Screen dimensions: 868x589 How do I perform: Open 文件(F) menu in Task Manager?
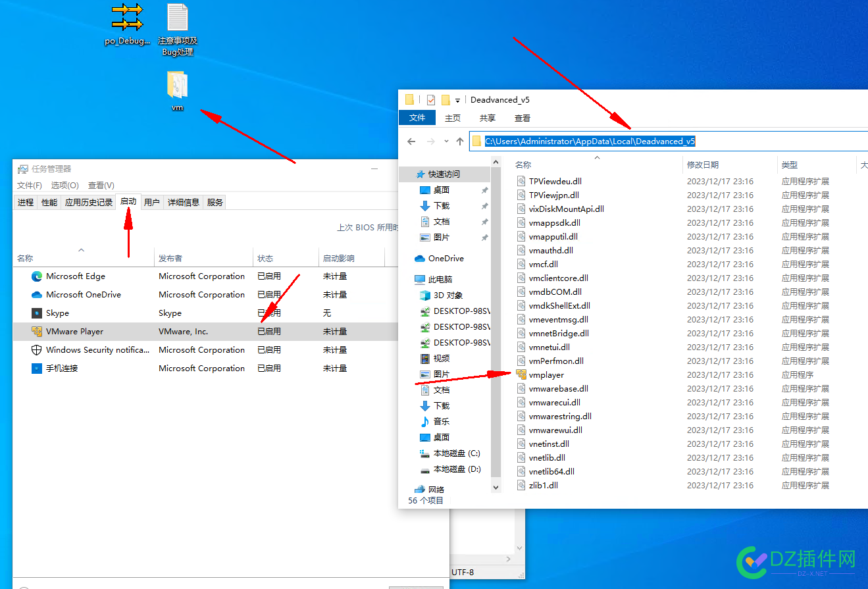30,186
